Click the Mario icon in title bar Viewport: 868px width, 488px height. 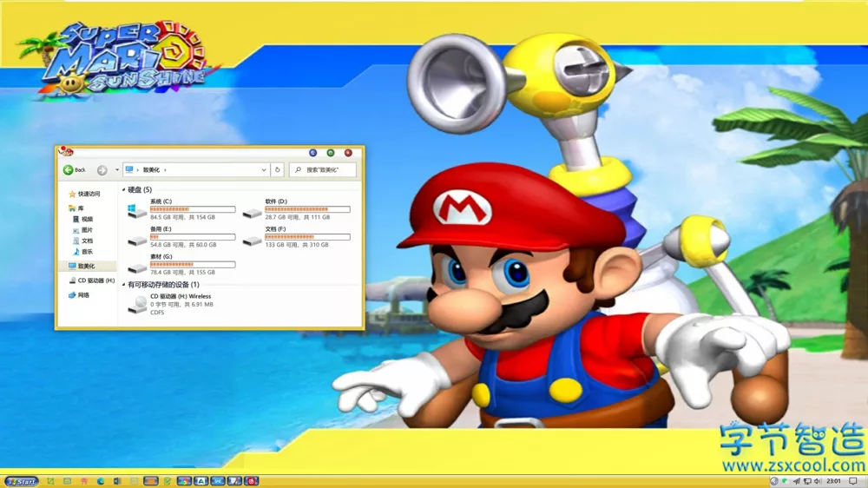click(x=66, y=151)
